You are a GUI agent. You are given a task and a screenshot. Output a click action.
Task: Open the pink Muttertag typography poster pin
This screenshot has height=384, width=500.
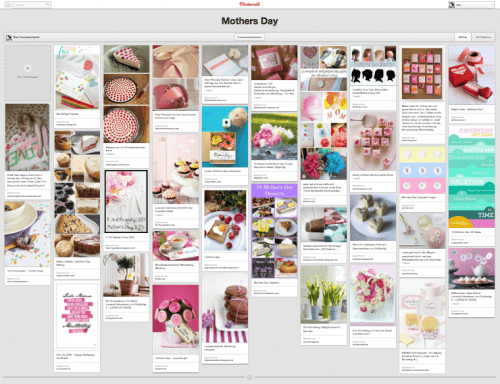[x=77, y=316]
